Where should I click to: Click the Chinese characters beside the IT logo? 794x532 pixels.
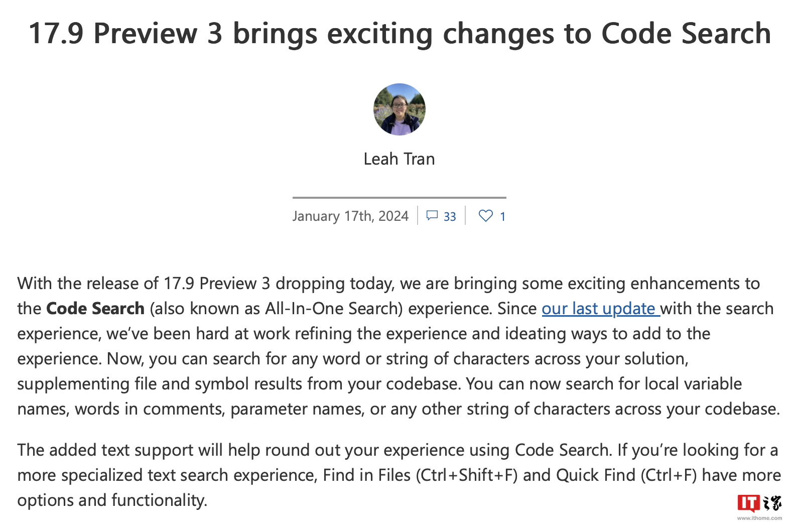[772, 503]
